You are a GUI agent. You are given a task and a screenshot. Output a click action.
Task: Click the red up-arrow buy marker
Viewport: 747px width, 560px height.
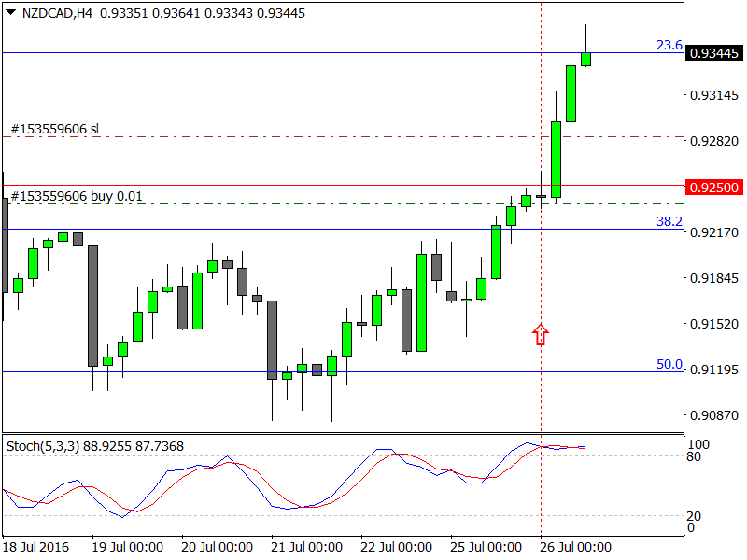coord(541,334)
